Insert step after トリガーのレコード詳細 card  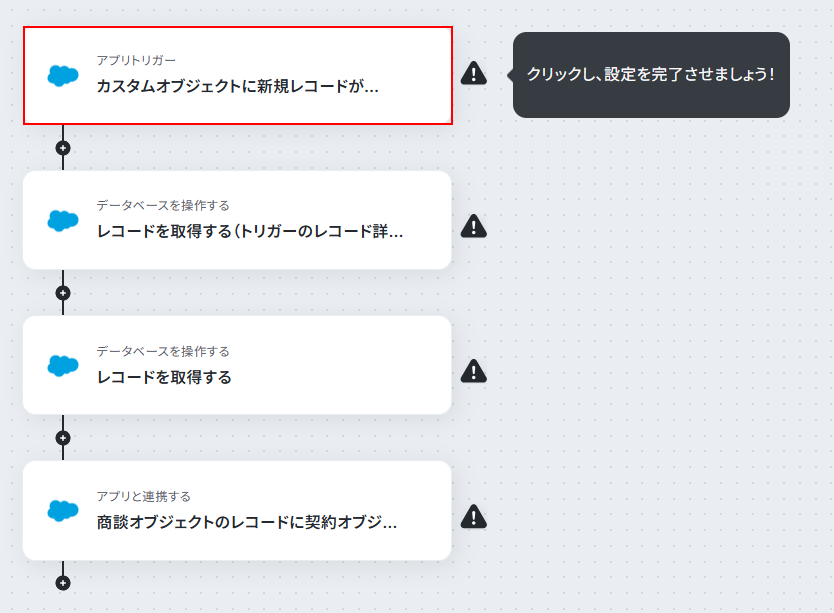(x=63, y=293)
